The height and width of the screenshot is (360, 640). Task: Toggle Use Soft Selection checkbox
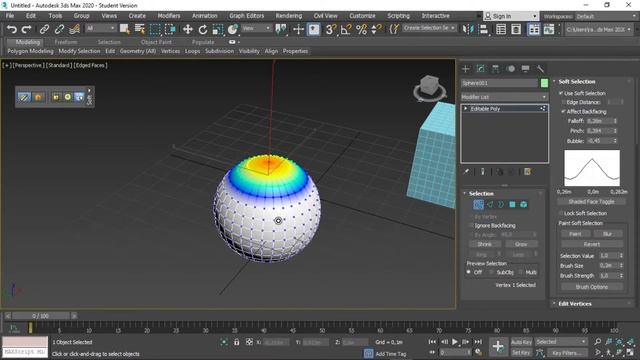click(x=561, y=93)
